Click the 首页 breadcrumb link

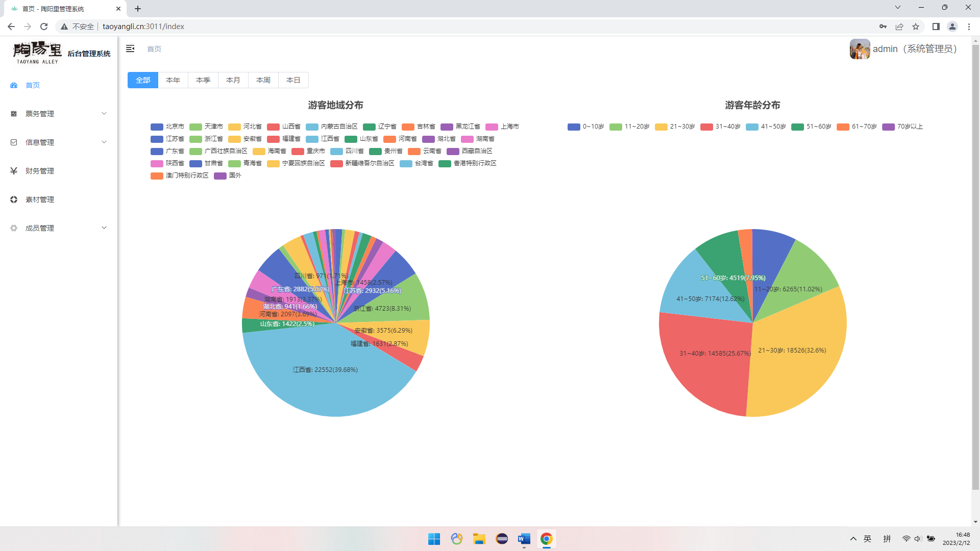(x=154, y=49)
